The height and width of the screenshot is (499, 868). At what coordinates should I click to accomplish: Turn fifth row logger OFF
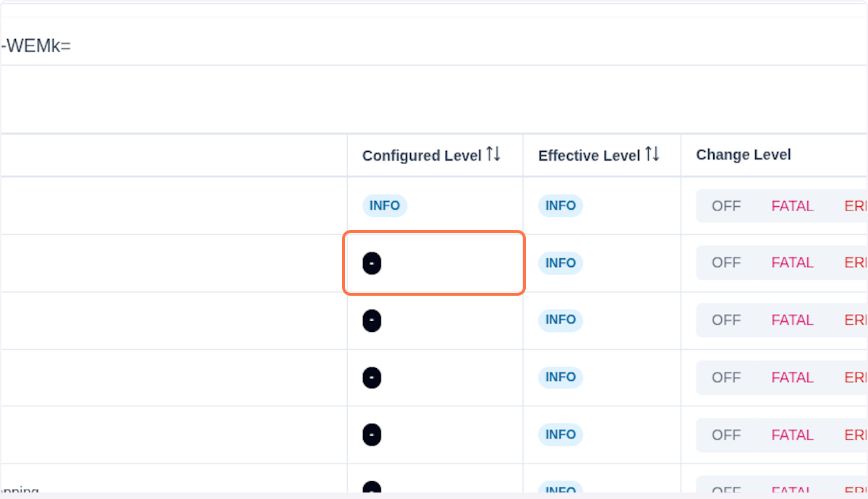726,435
